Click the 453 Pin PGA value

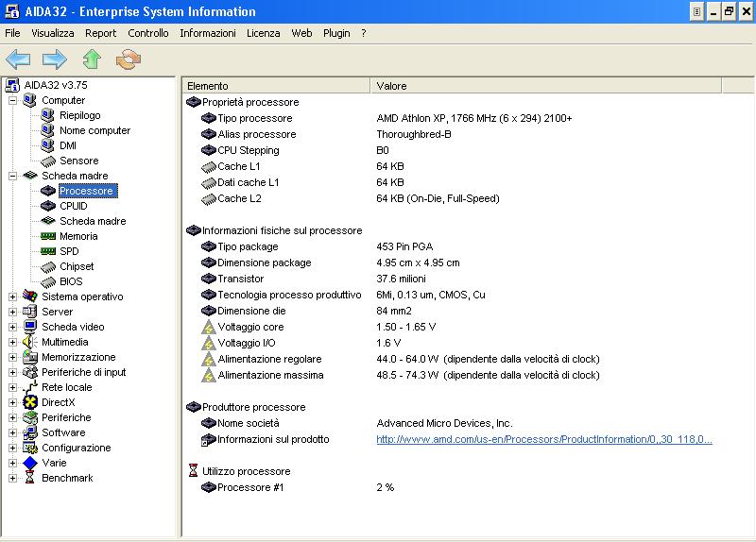(x=404, y=246)
